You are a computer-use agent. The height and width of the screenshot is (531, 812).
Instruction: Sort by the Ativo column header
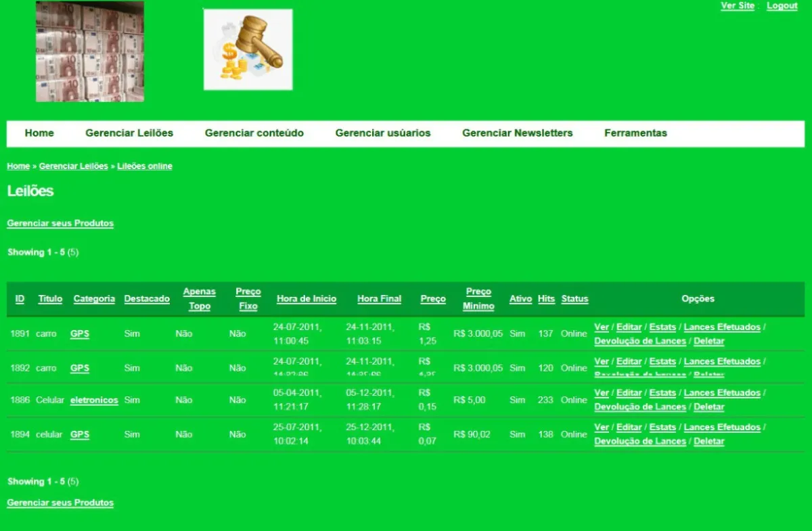pos(520,299)
